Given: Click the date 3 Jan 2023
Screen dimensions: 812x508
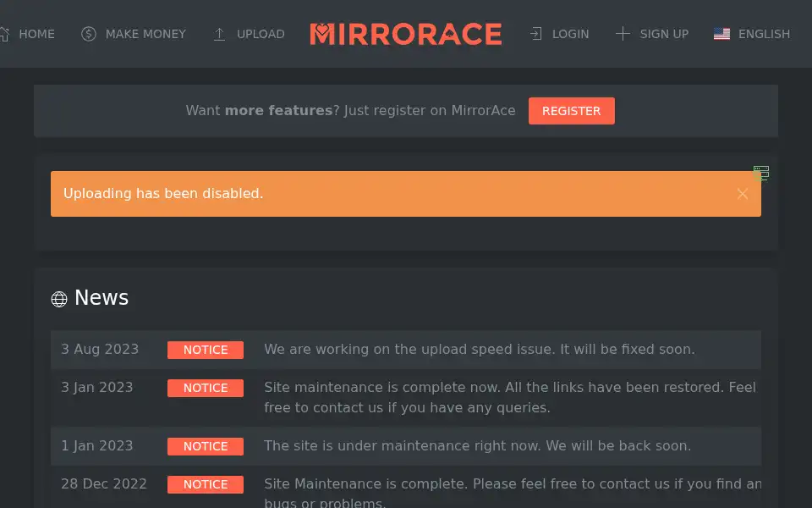Looking at the screenshot, I should (x=96, y=388).
